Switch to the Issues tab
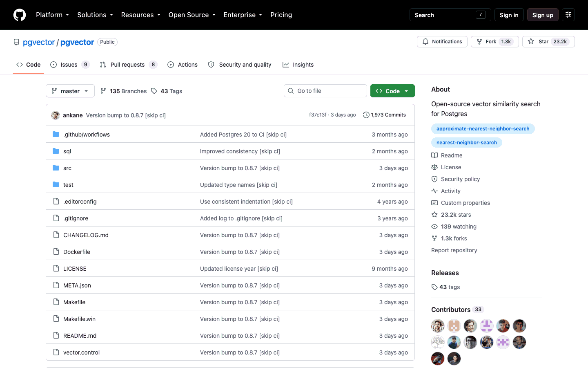This screenshot has width=588, height=368. pyautogui.click(x=69, y=65)
